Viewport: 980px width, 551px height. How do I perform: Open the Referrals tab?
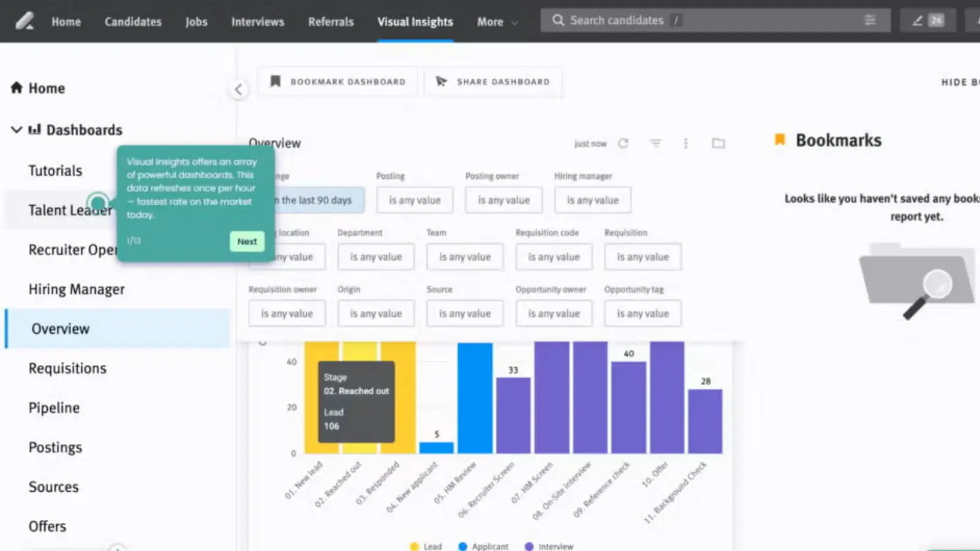click(331, 22)
